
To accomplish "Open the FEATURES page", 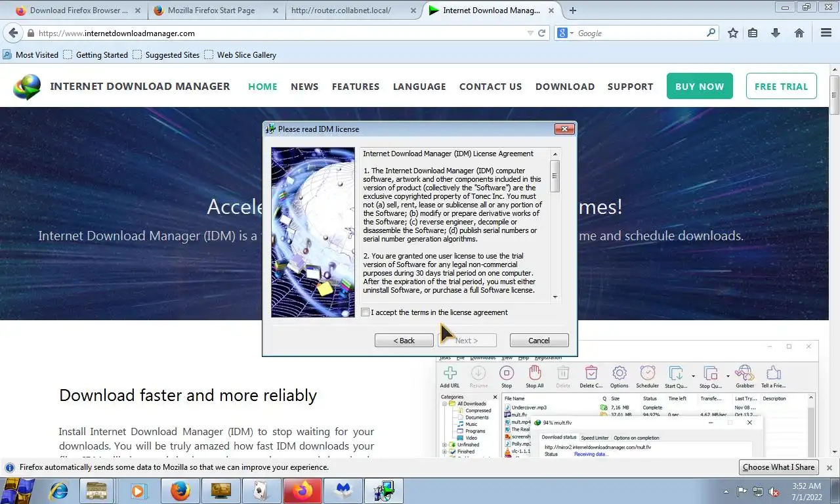I will point(356,87).
